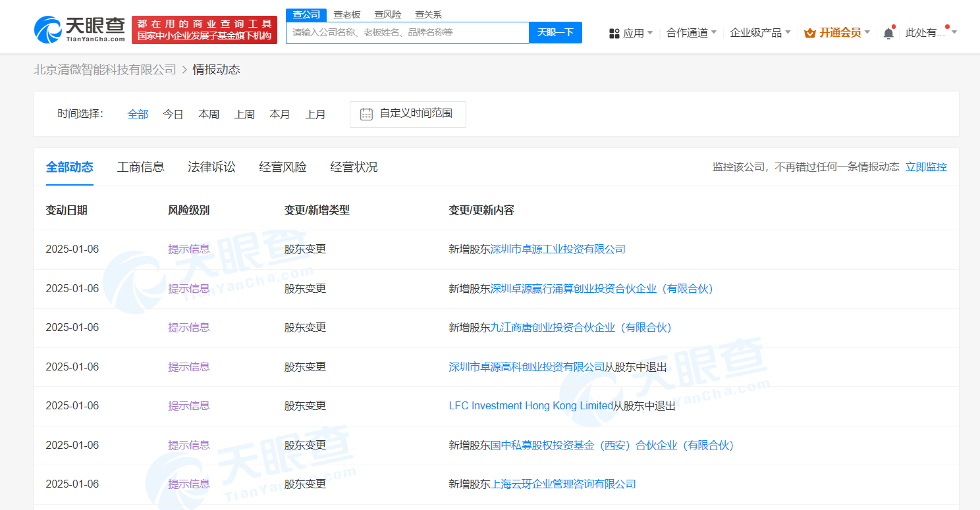This screenshot has height=510, width=980.
Task: Click the 立即监控 link
Action: coord(926,167)
